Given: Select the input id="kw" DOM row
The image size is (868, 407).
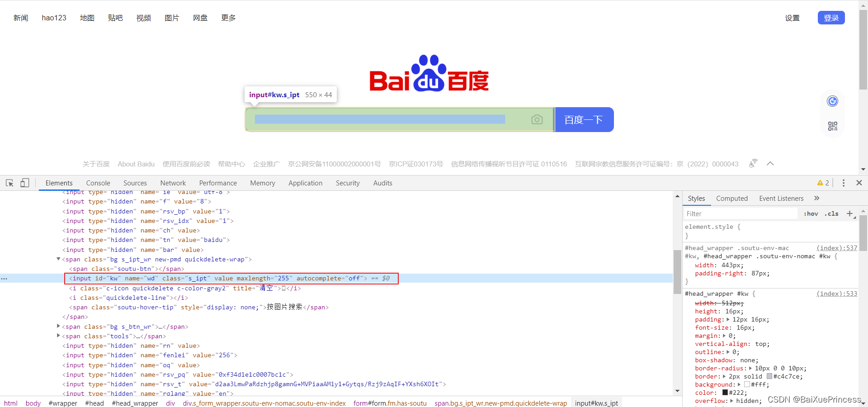Looking at the screenshot, I should (x=336, y=278).
